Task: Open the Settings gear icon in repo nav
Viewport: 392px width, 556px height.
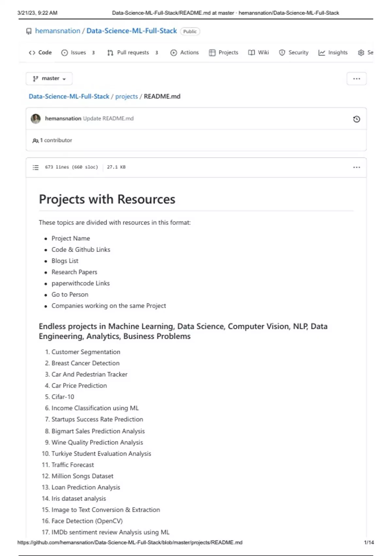Action: [x=361, y=53]
